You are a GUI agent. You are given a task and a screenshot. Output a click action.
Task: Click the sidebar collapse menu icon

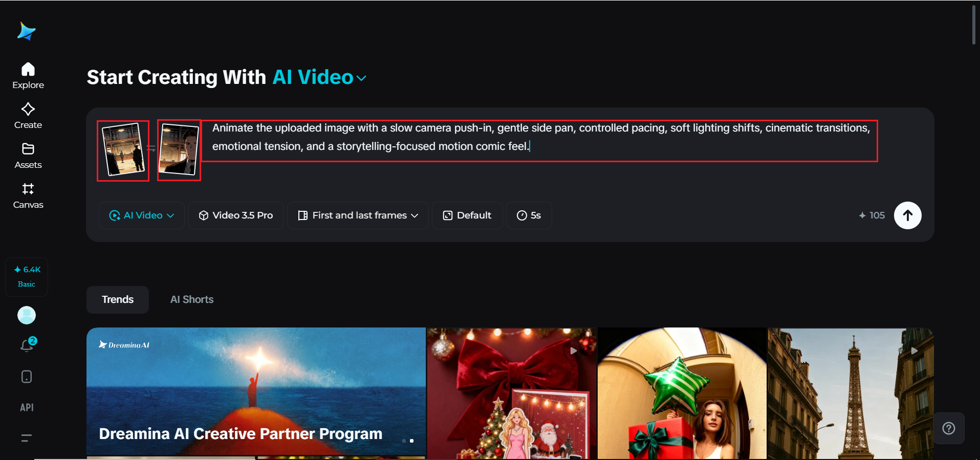27,437
